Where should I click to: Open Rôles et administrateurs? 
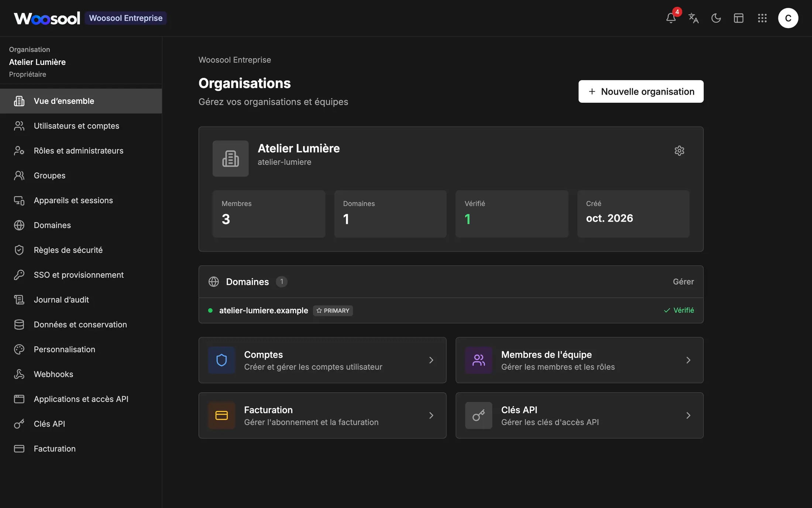tap(81, 151)
